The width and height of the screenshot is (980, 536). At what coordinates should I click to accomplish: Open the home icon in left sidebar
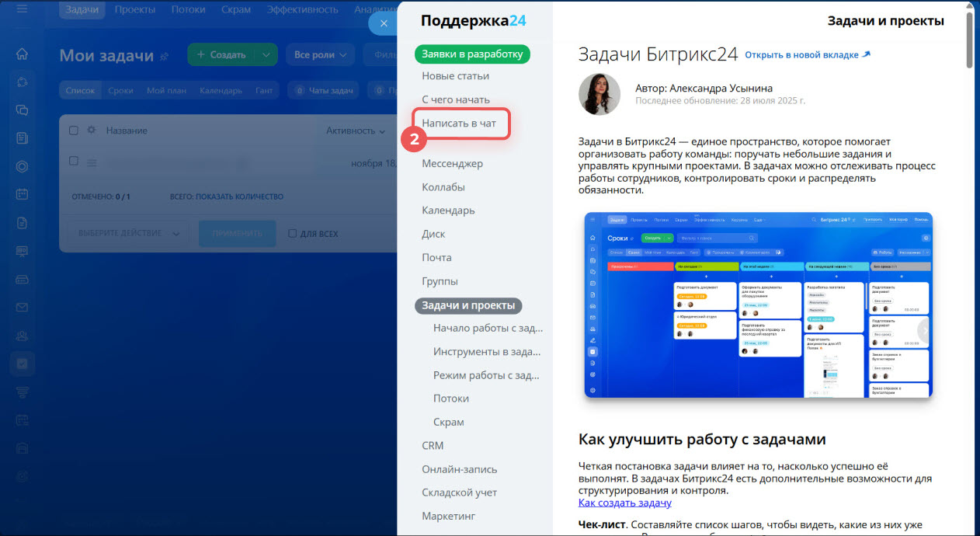click(22, 54)
